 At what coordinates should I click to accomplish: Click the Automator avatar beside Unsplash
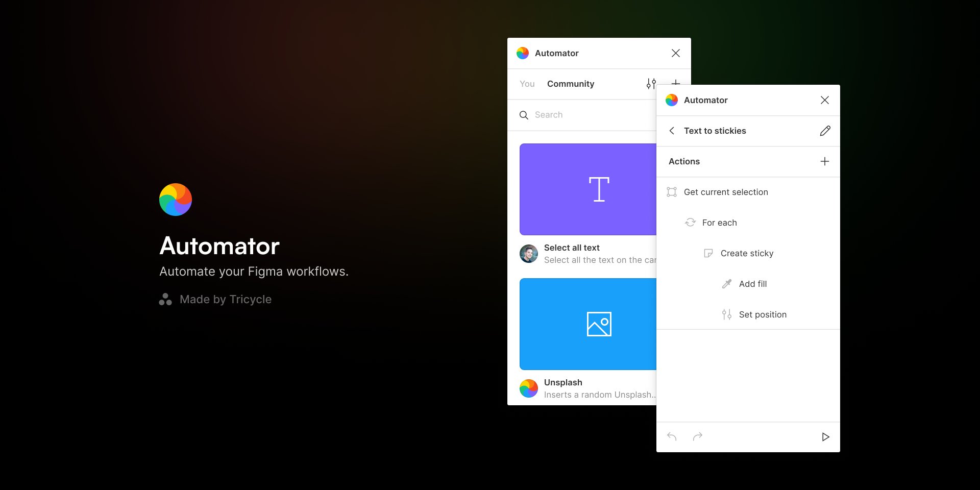[529, 388]
